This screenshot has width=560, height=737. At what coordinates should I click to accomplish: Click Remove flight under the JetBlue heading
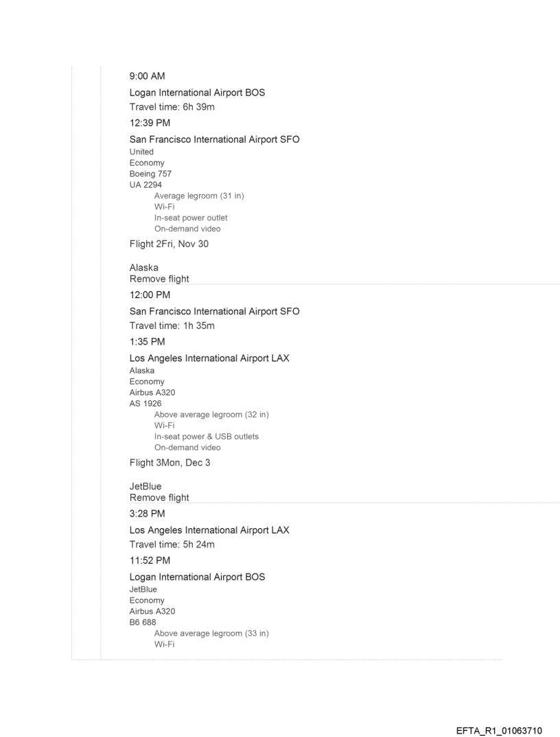tap(159, 497)
